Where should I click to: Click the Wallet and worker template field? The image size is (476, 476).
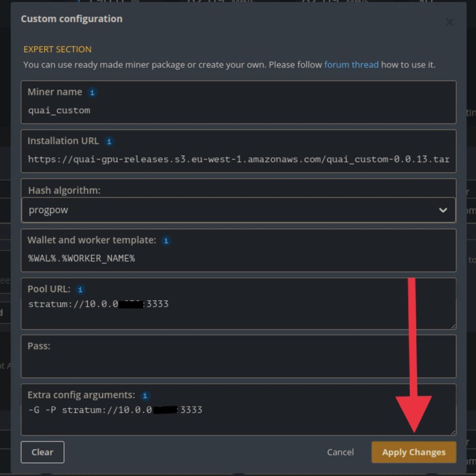pyautogui.click(x=235, y=258)
